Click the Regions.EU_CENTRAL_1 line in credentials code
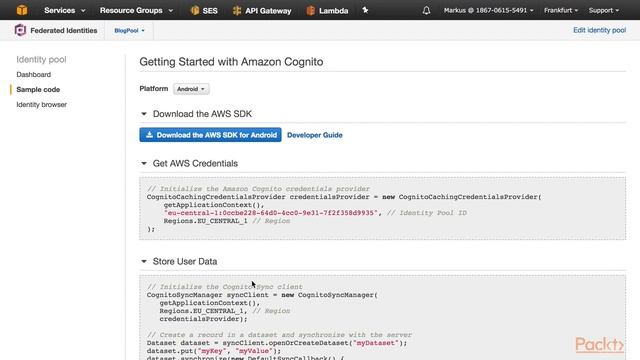The height and width of the screenshot is (360, 640). tap(227, 221)
